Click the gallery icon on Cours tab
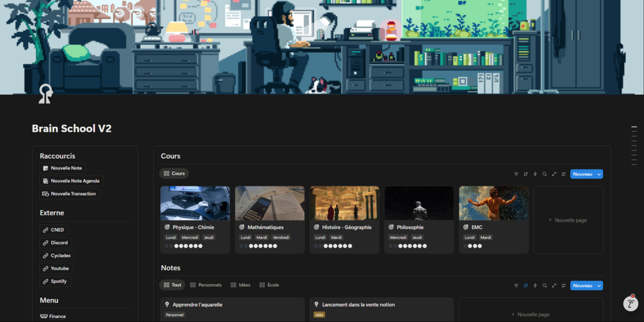This screenshot has height=322, width=644. click(x=167, y=173)
